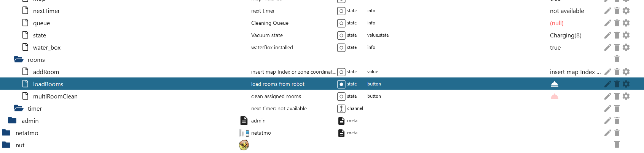Edit the netatmo adapter entry
Screen dimensions: 644x153
(x=607, y=133)
